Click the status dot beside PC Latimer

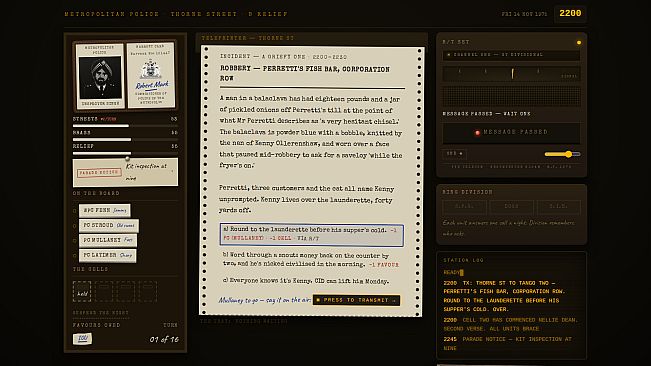coord(75,256)
